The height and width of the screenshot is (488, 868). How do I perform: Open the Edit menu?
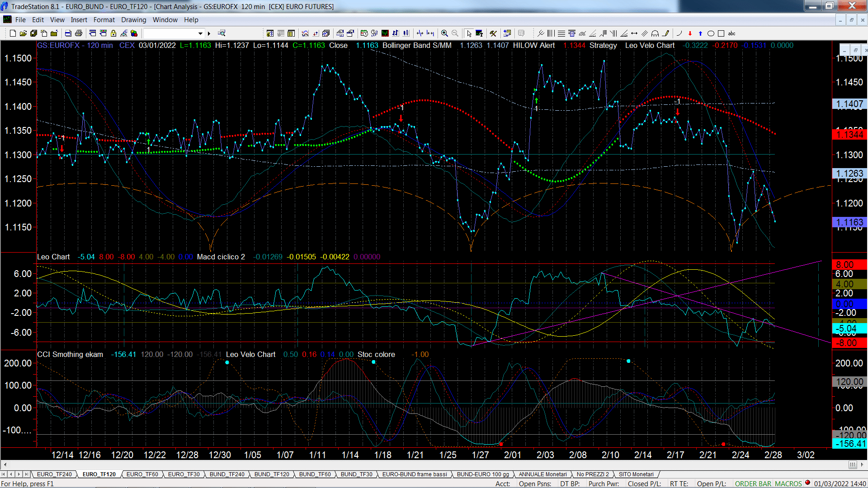pos(38,20)
